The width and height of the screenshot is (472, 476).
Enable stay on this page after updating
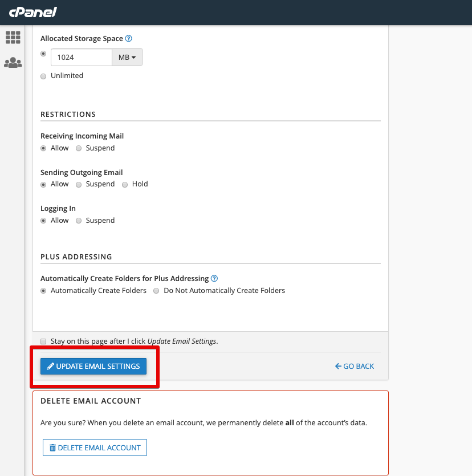43,341
